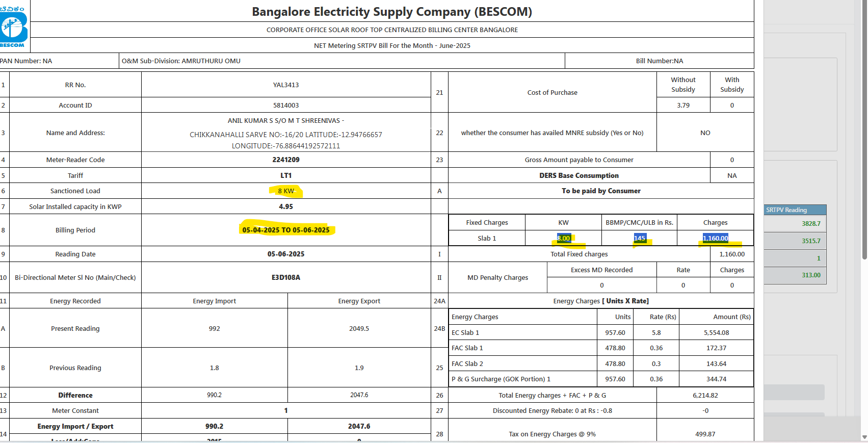
Task: Click the Energy Charges [Units X Rate] heading
Action: (x=601, y=301)
